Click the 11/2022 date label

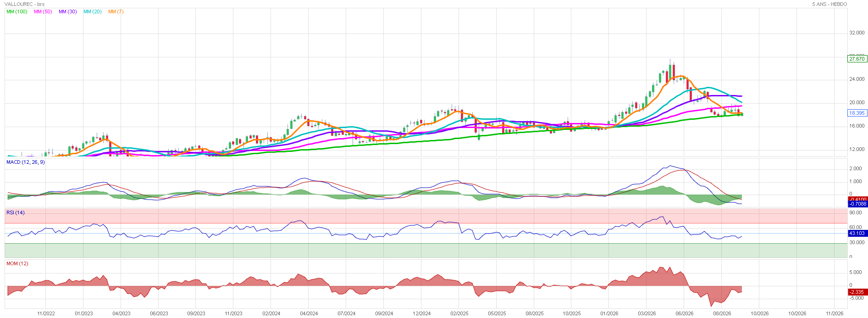click(x=46, y=314)
